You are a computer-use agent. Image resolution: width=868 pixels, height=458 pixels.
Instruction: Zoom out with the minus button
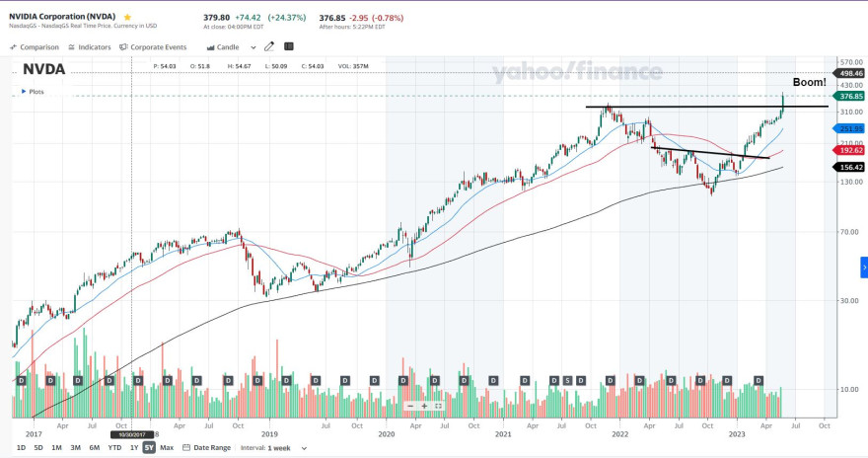(x=410, y=406)
